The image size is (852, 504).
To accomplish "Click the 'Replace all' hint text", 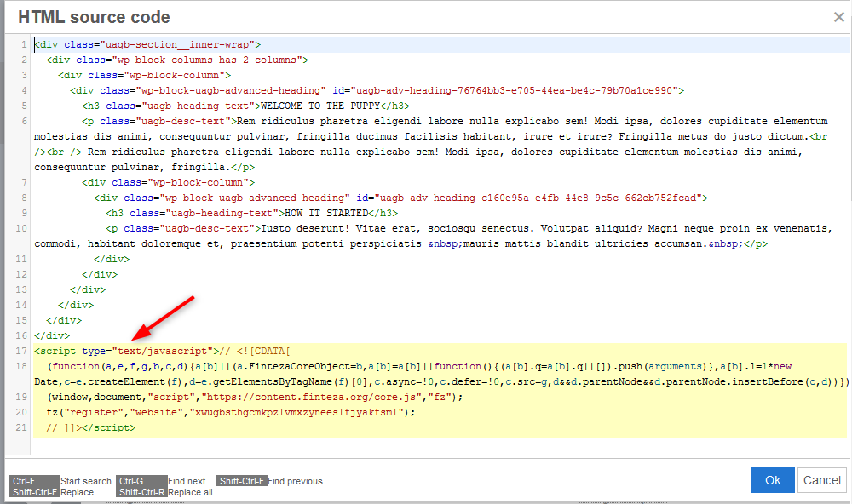I will point(190,492).
